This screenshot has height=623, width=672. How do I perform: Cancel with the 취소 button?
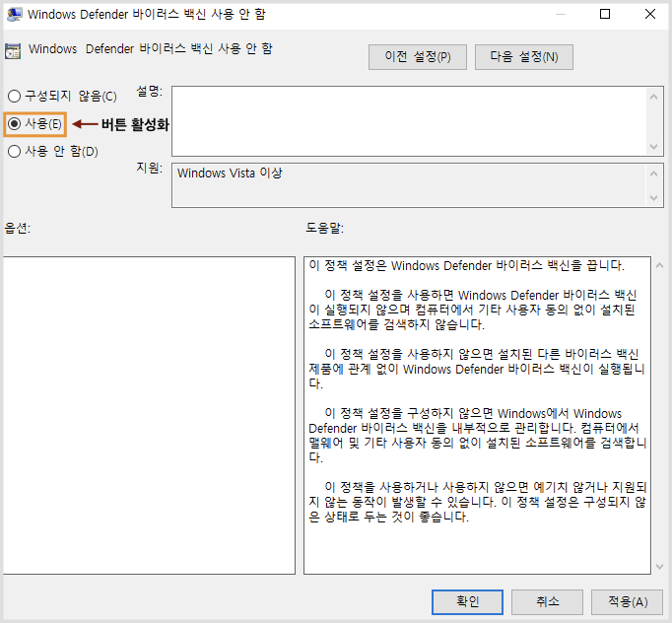pos(547,601)
